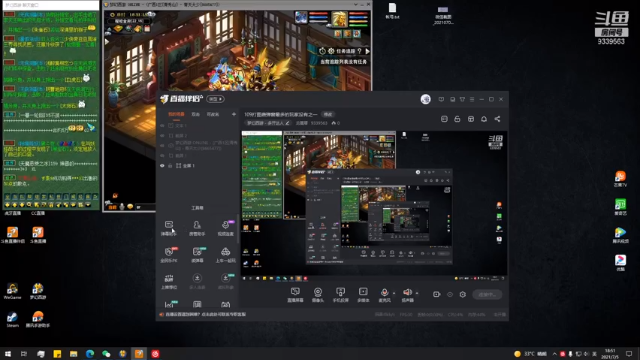The width and height of the screenshot is (640, 360).
Task: Expand the microphone options arrow
Action: 394,293
